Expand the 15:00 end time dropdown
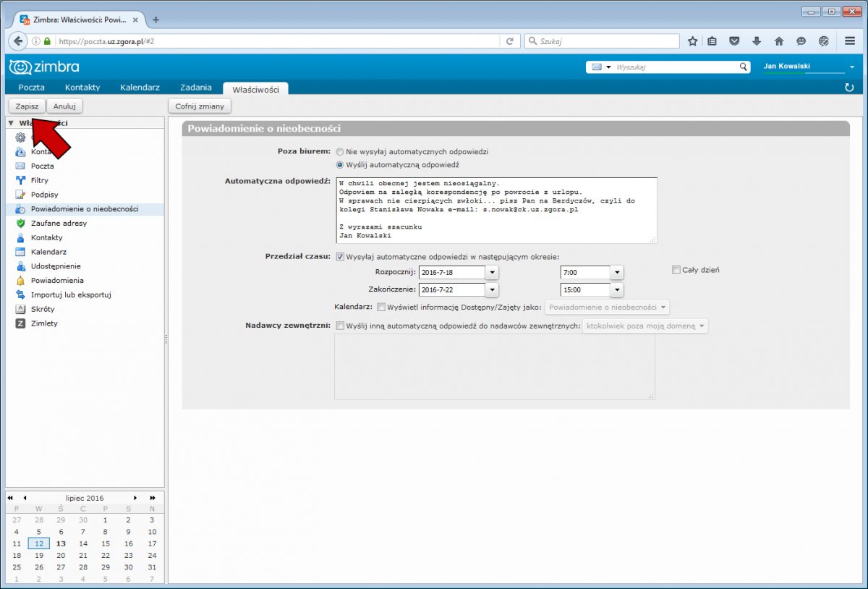Image resolution: width=868 pixels, height=589 pixels. click(x=616, y=290)
